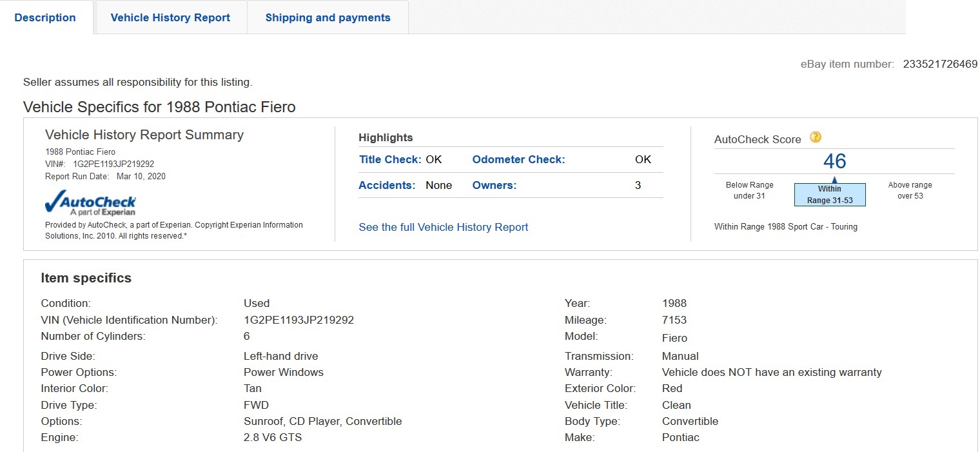
Task: Open See the full Vehicle History Report
Action: 444,227
